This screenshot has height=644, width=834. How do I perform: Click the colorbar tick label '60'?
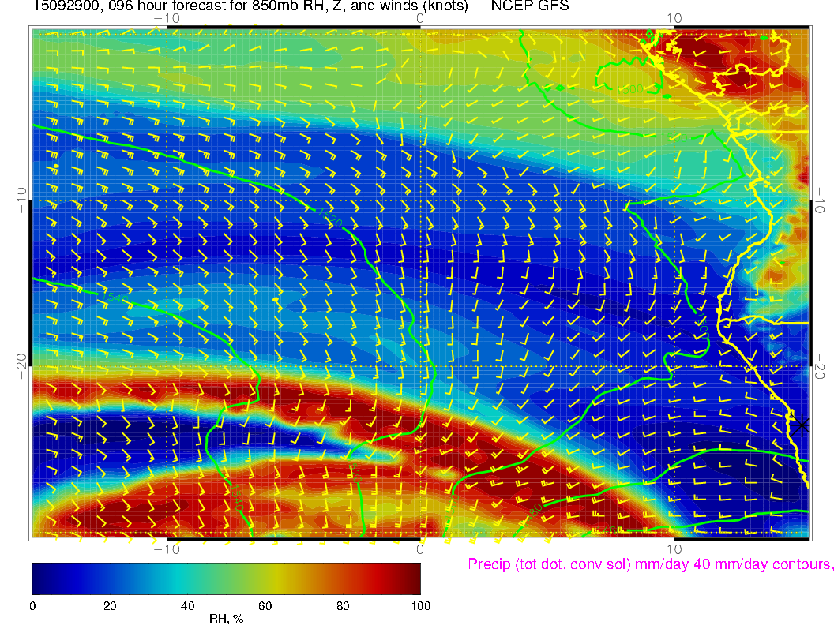[265, 606]
